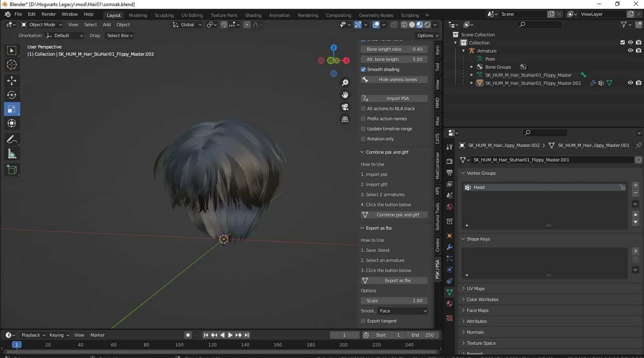Click the pan view hand icon
The height and width of the screenshot is (358, 644).
(345, 95)
